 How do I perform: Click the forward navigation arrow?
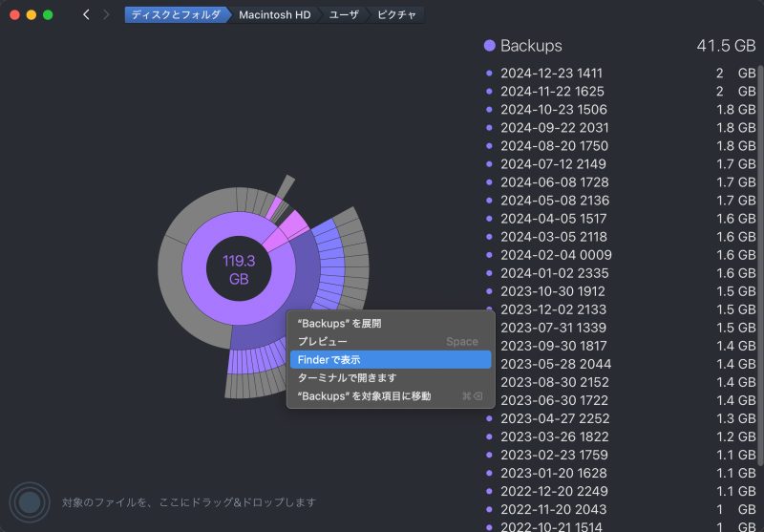pyautogui.click(x=106, y=15)
